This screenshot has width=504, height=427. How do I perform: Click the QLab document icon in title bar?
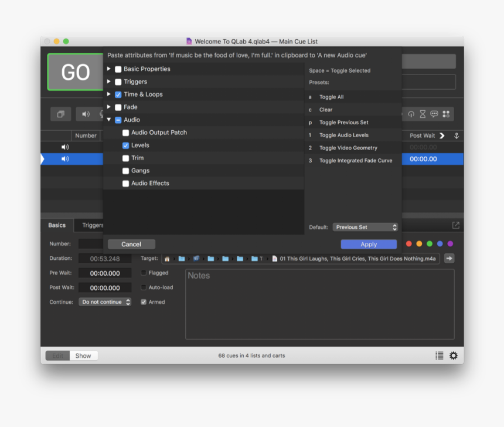tap(189, 41)
